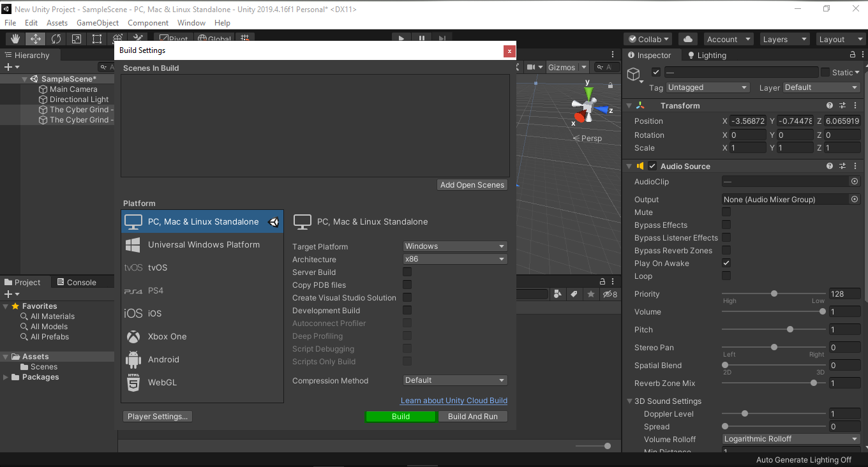
Task: Click Project search by type icon
Action: [x=558, y=294]
